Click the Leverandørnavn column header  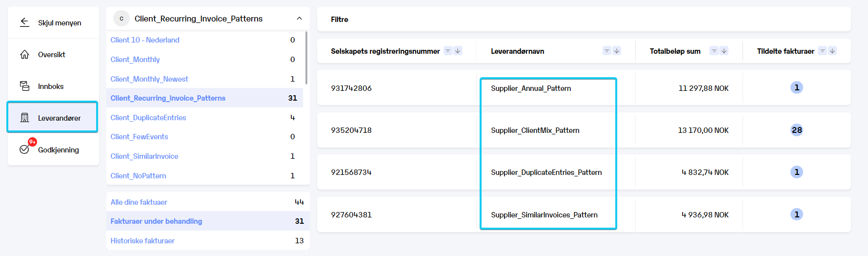pyautogui.click(x=518, y=51)
